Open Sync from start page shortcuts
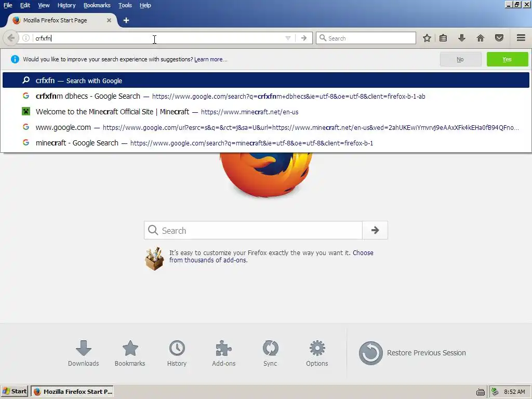The width and height of the screenshot is (532, 399). tap(270, 353)
